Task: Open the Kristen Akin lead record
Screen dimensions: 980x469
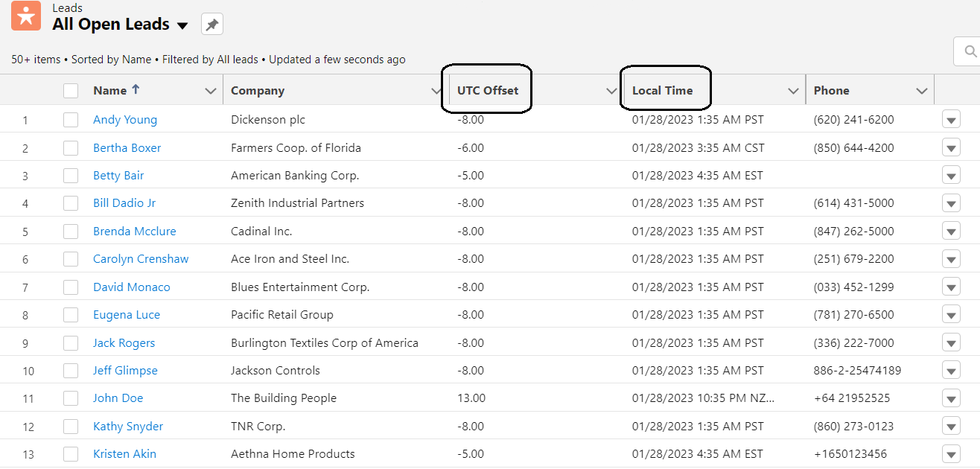Action: (x=124, y=453)
